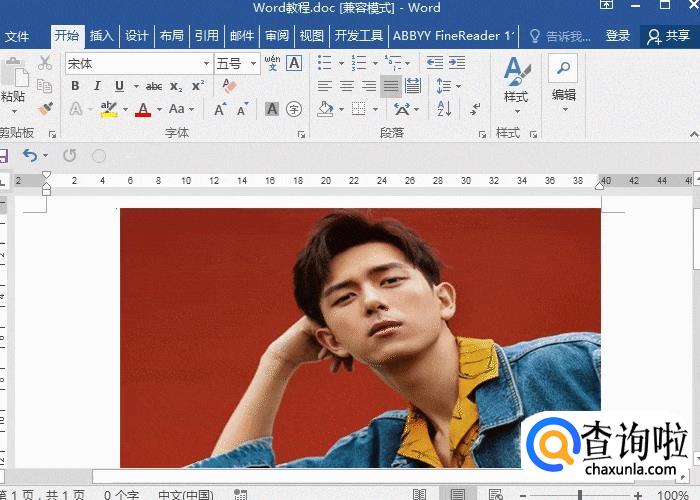Click the Cut scissors icon
The width and height of the screenshot is (700, 500).
coord(45,63)
